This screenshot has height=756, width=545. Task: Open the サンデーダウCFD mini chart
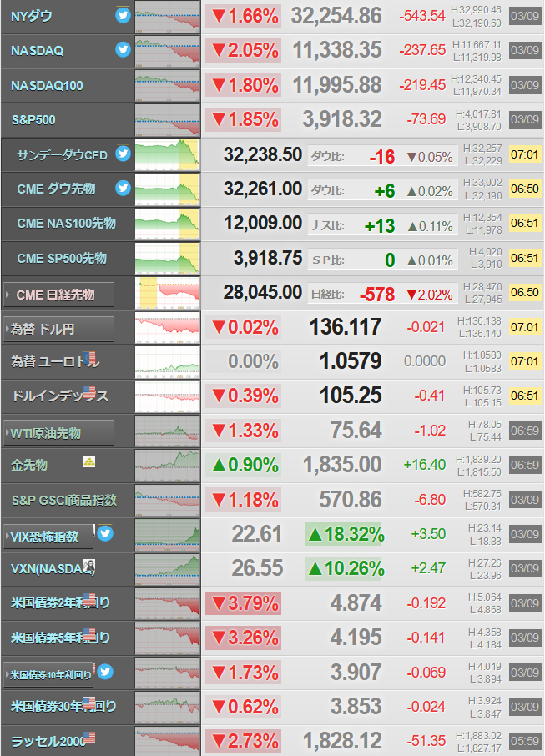pyautogui.click(x=168, y=155)
